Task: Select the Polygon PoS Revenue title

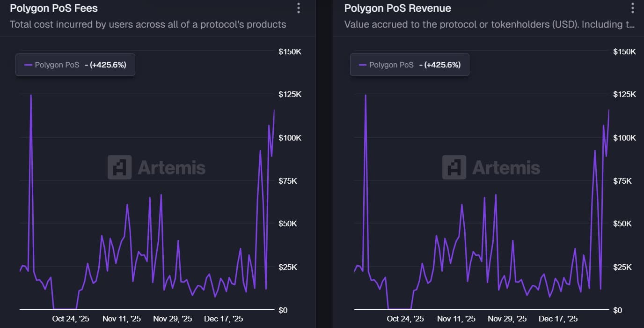Action: click(x=397, y=8)
